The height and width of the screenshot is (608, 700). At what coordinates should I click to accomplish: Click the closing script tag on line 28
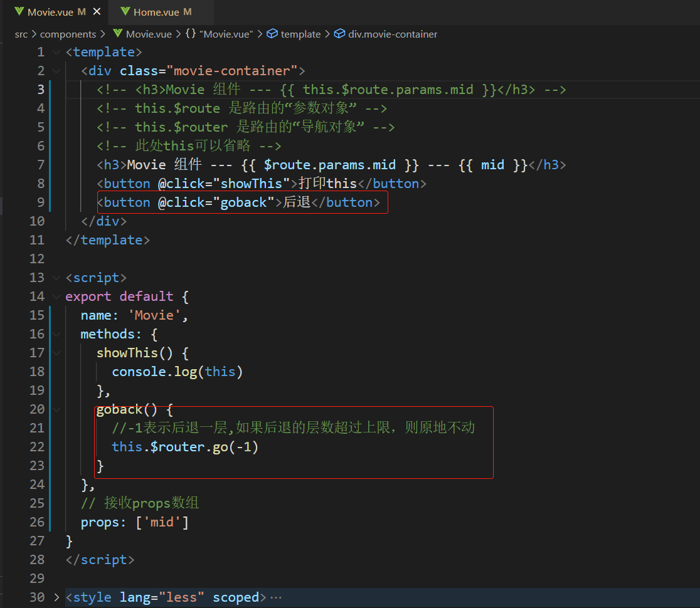[100, 560]
